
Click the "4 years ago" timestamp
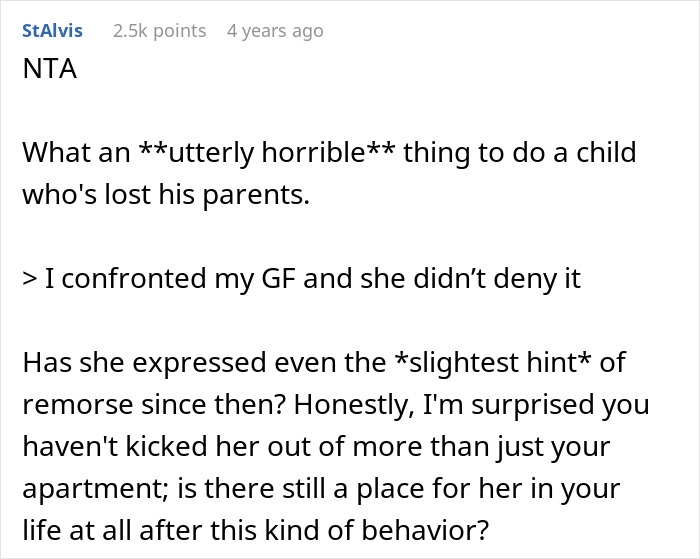[x=275, y=31]
